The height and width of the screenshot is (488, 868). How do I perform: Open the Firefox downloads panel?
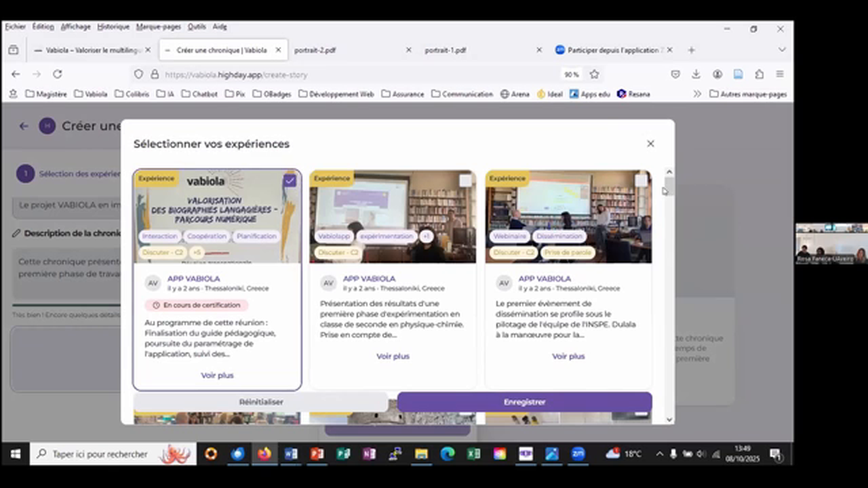click(696, 74)
